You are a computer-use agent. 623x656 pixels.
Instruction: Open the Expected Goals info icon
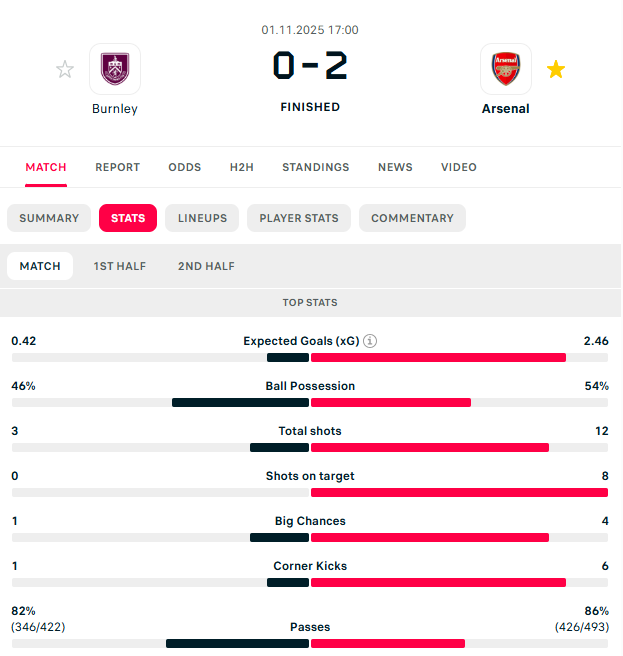coord(370,341)
